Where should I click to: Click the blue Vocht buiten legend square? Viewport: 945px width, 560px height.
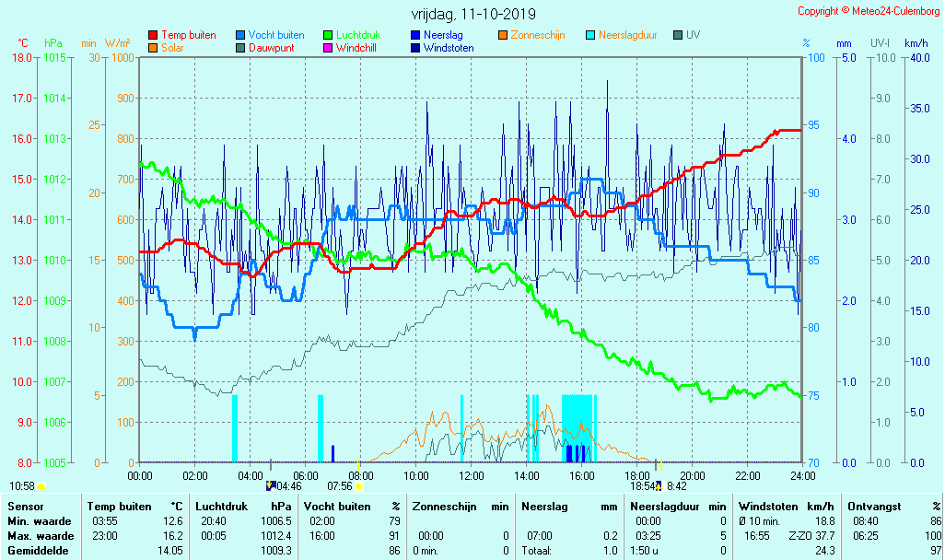tap(240, 35)
